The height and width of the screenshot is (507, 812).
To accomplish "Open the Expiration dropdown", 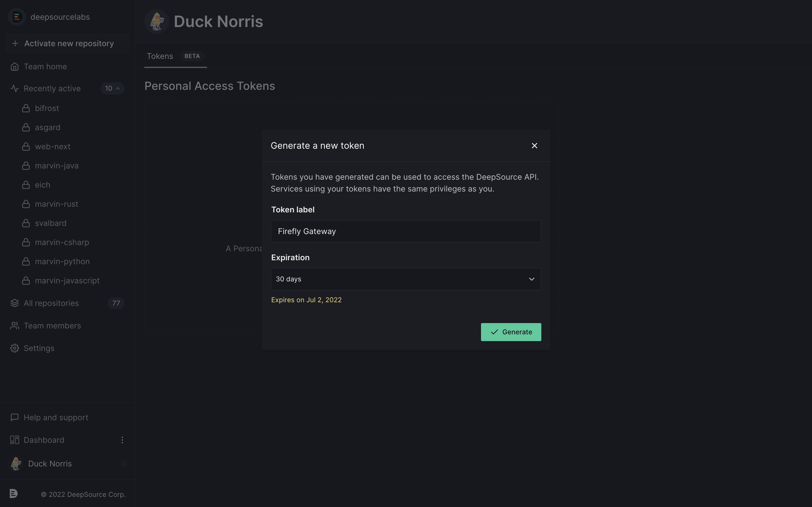I will [405, 279].
